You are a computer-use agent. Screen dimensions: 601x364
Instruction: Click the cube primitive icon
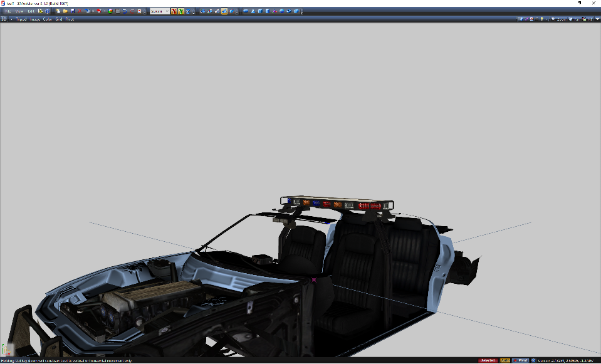260,11
